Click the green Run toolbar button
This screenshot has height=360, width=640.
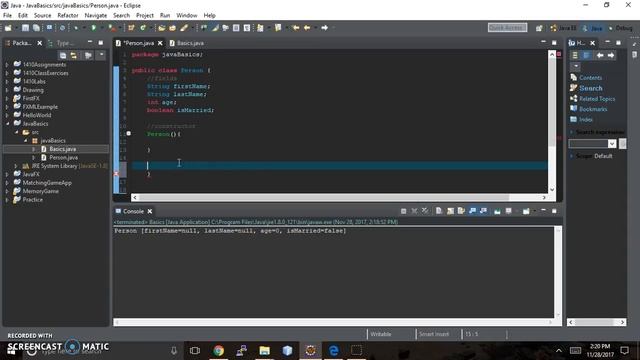pos(93,28)
